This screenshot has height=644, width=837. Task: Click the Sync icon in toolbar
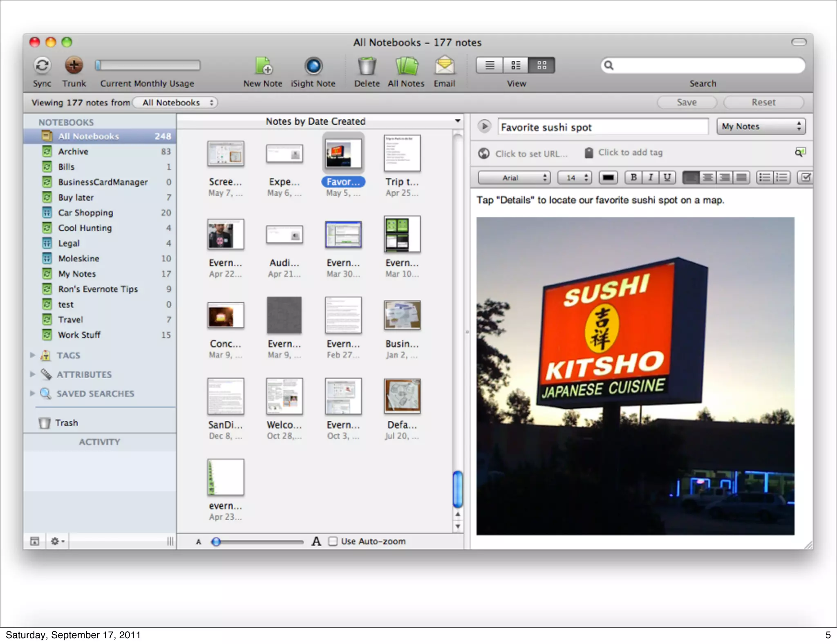[x=42, y=65]
